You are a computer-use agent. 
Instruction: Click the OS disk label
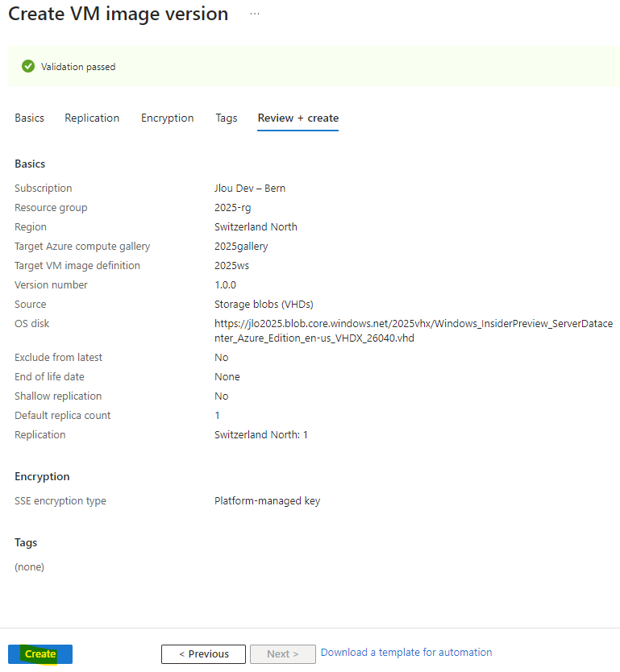[x=31, y=324]
